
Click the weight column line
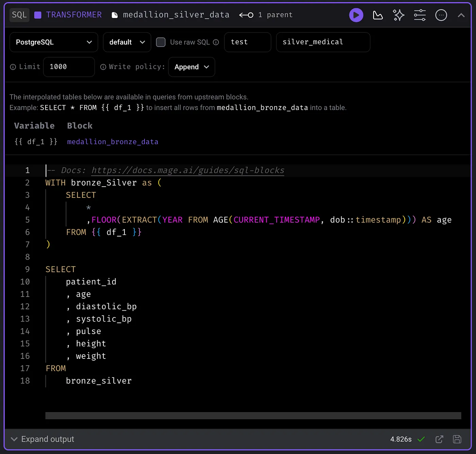(x=86, y=356)
